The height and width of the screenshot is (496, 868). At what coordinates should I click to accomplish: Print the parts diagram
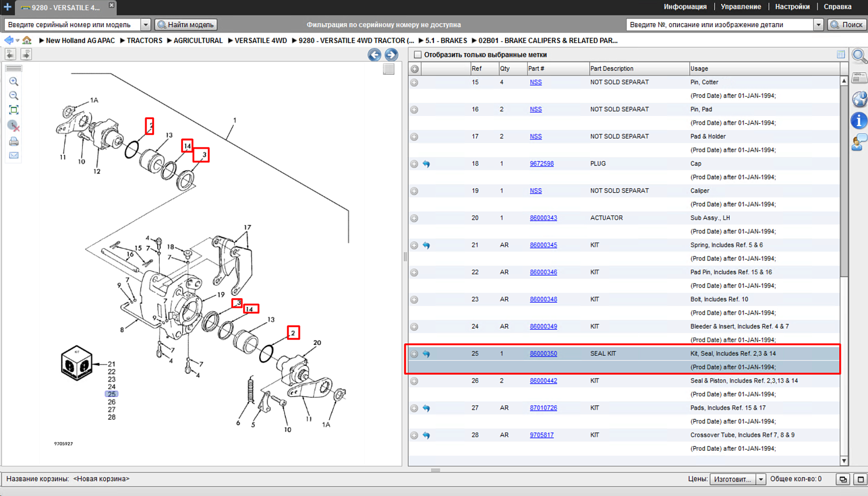point(14,141)
